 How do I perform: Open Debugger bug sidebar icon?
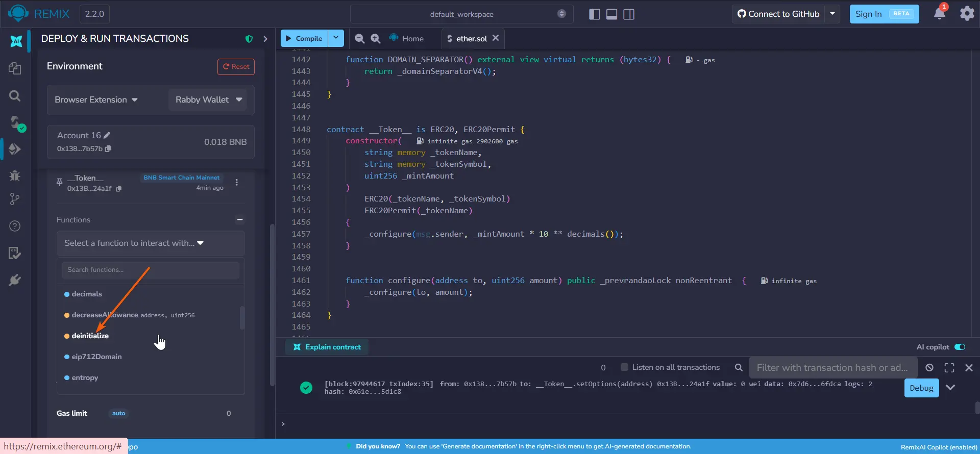point(15,176)
